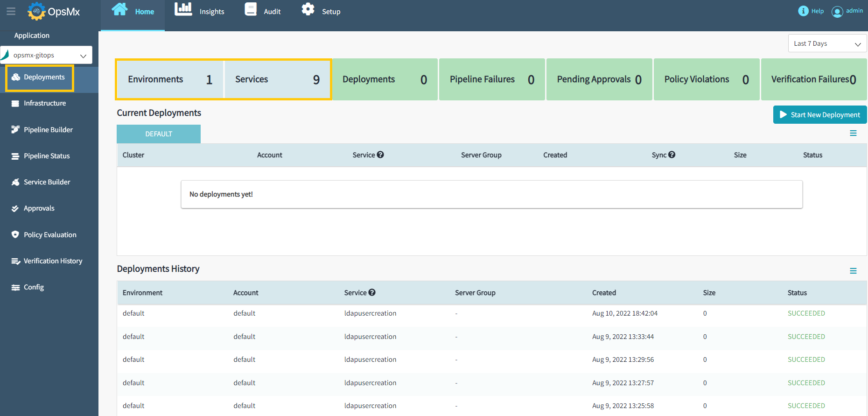
Task: Click the admin user profile icon
Action: 837,12
